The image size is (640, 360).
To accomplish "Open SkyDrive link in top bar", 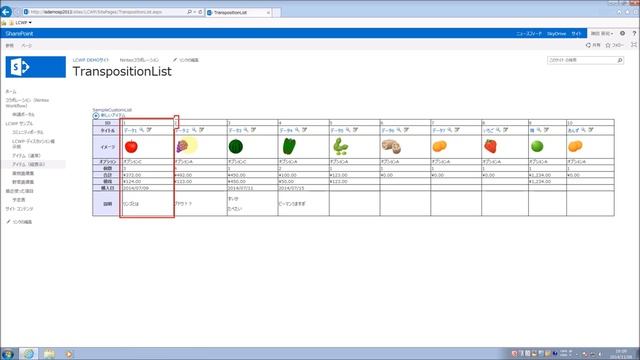I will coord(556,33).
